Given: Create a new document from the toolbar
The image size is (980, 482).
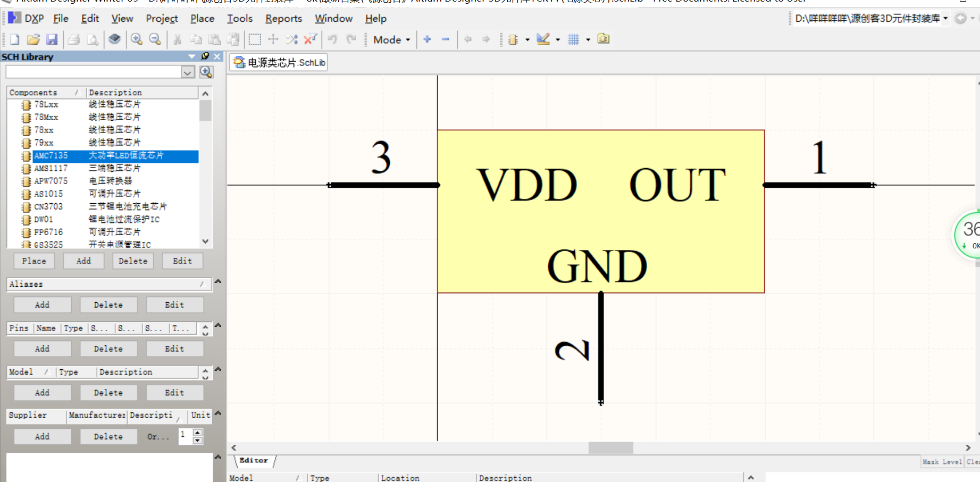Looking at the screenshot, I should (15, 39).
